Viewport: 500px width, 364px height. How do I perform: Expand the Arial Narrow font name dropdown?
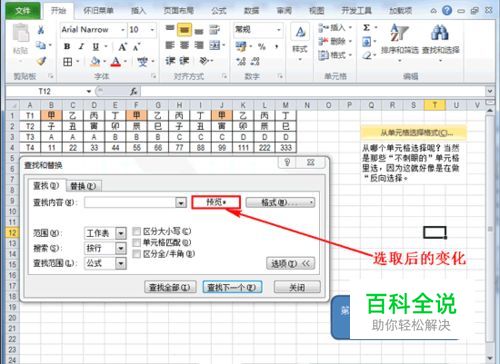123,30
